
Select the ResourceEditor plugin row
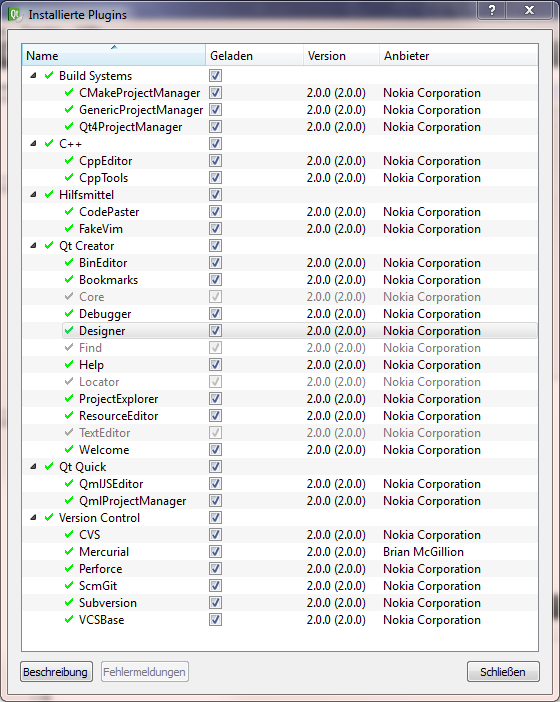pyautogui.click(x=280, y=416)
